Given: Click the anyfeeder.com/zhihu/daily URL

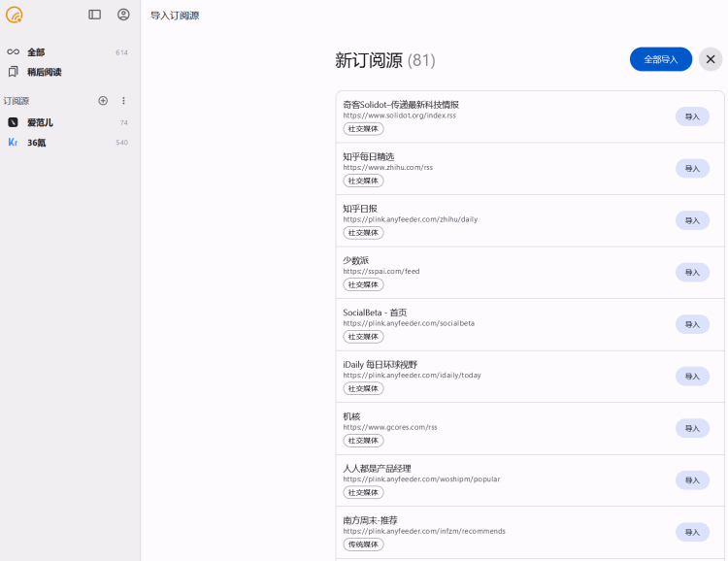Looking at the screenshot, I should (410, 219).
